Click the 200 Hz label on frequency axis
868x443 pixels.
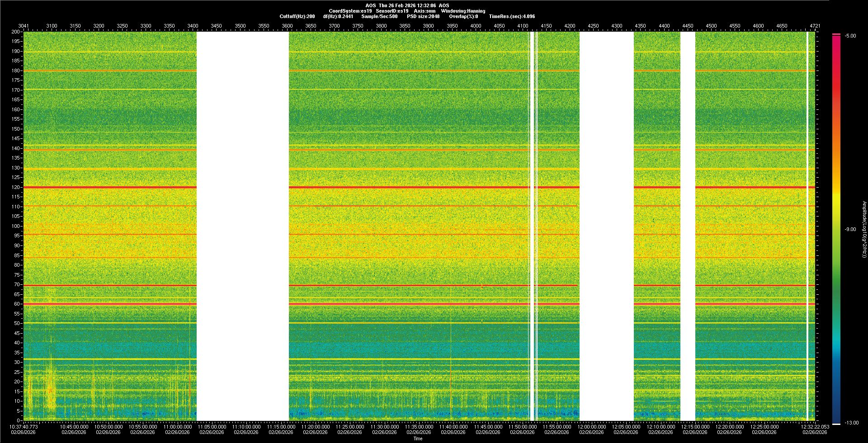coord(15,32)
